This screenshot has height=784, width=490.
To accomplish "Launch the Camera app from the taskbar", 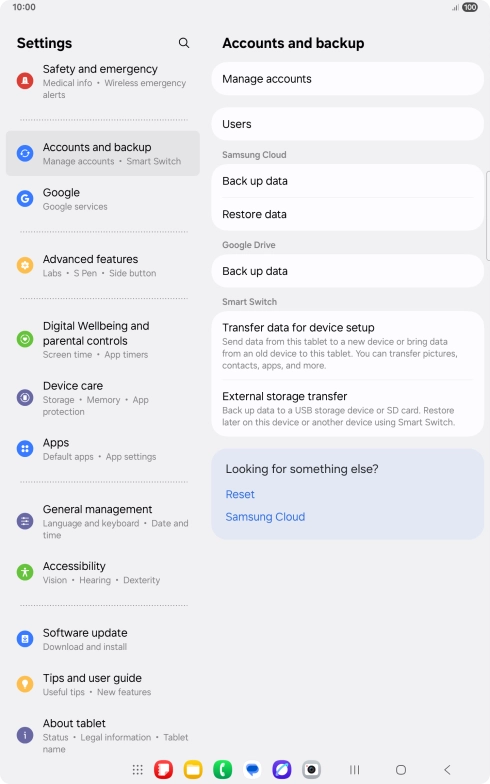I will 311,770.
